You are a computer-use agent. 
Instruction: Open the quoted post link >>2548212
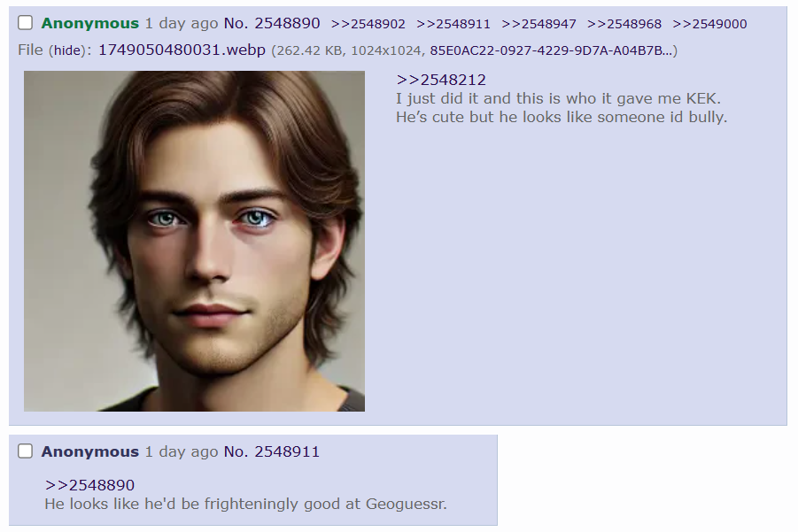click(x=441, y=80)
